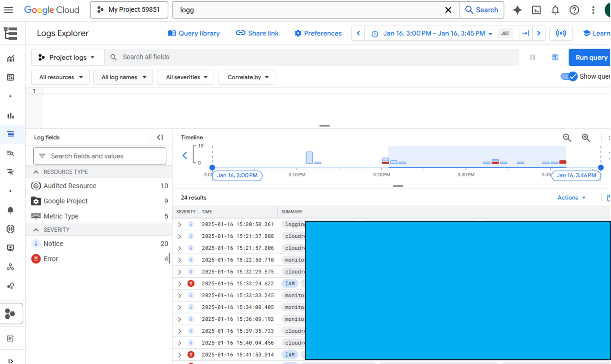Open notifications bell in top bar
This screenshot has width=611, height=364.
coord(555,10)
